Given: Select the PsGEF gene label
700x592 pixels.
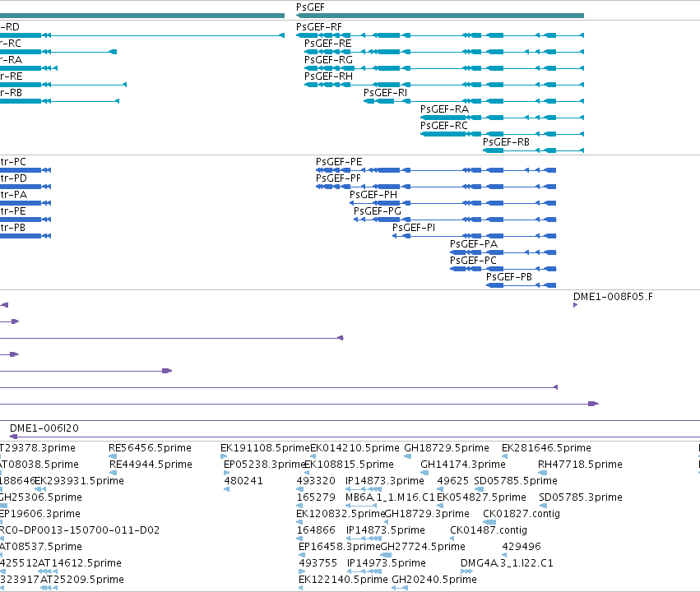Looking at the screenshot, I should pos(310,7).
